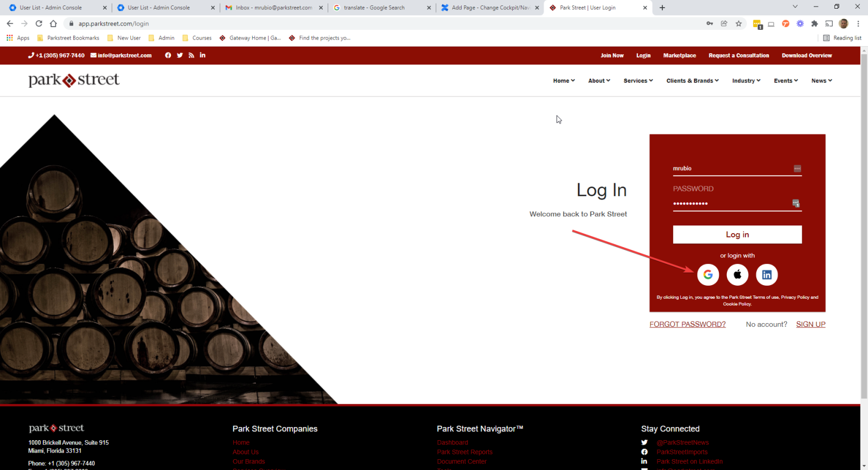Image resolution: width=868 pixels, height=470 pixels.
Task: Sign in with Apple icon
Action: (x=737, y=275)
